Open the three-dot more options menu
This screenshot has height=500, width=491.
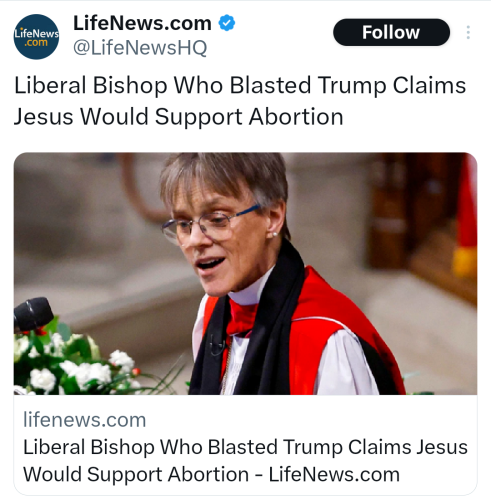pos(468,32)
